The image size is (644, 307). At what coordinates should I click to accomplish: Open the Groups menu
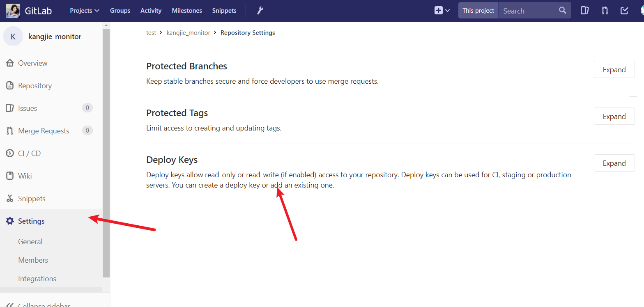120,11
